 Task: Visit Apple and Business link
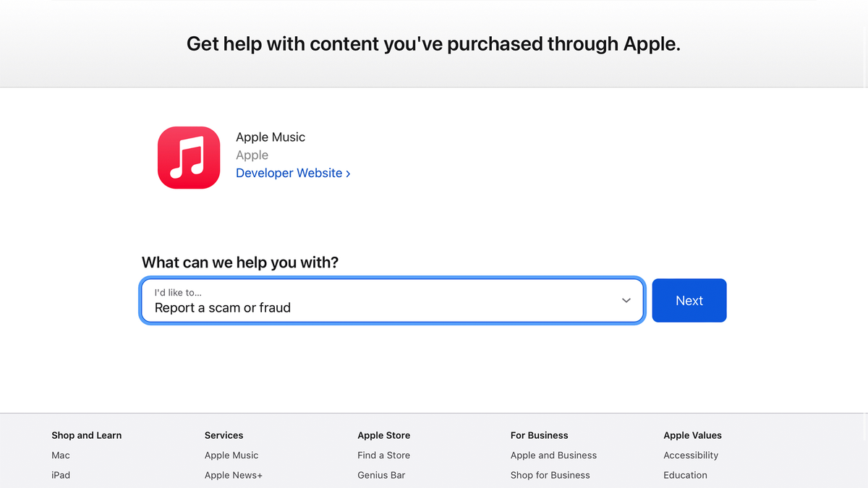click(553, 455)
